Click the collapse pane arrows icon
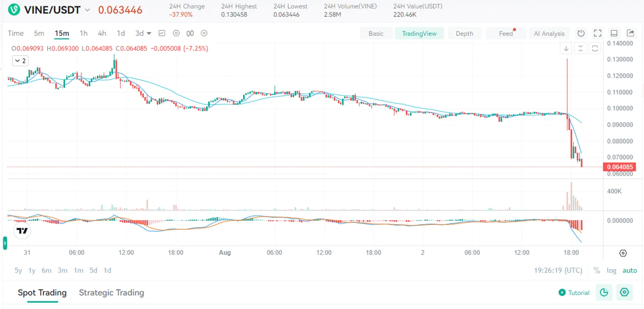Screen dimensions: 644x309 (580, 48)
